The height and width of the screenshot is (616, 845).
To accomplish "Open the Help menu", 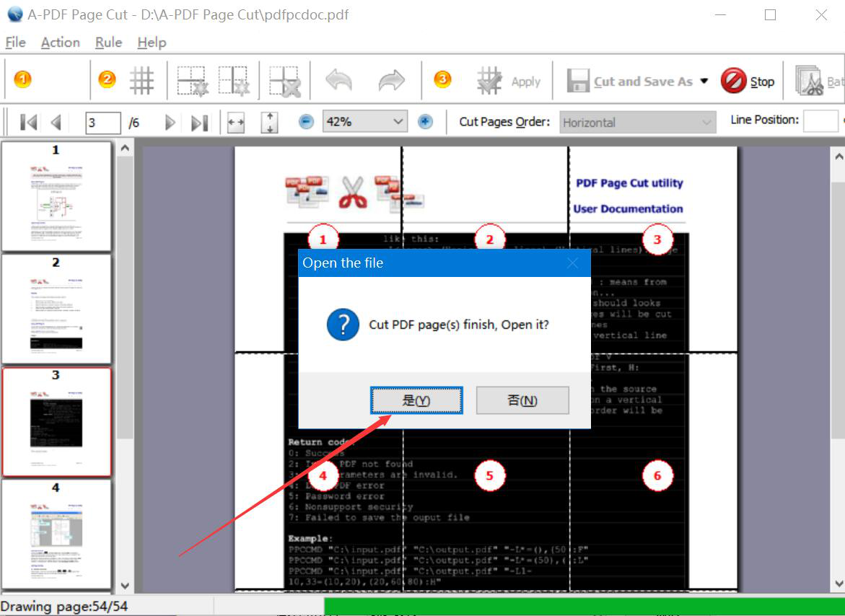I will 152,43.
